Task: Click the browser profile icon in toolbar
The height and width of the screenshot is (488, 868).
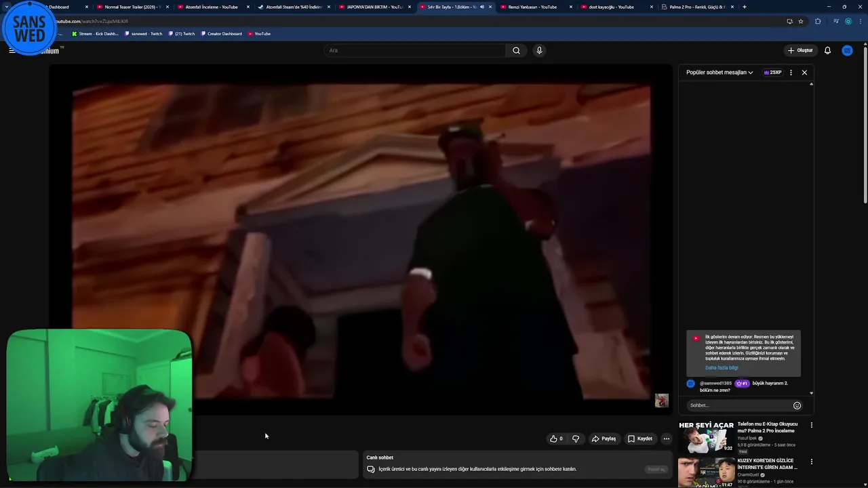Action: (848, 21)
